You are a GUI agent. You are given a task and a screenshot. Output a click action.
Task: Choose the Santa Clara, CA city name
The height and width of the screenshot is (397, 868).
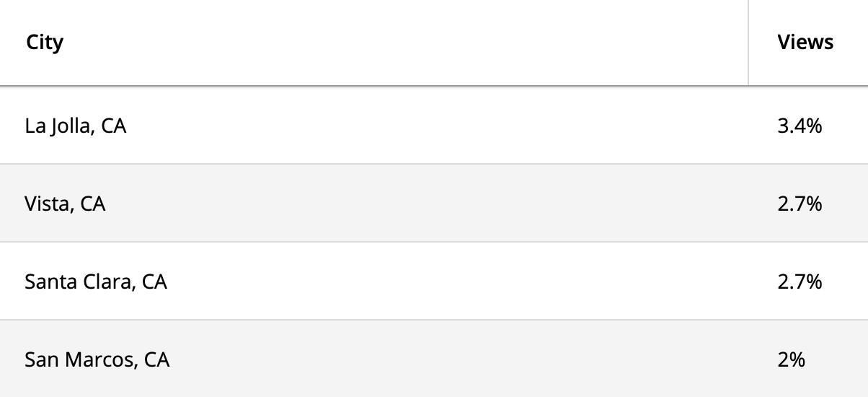tap(96, 282)
